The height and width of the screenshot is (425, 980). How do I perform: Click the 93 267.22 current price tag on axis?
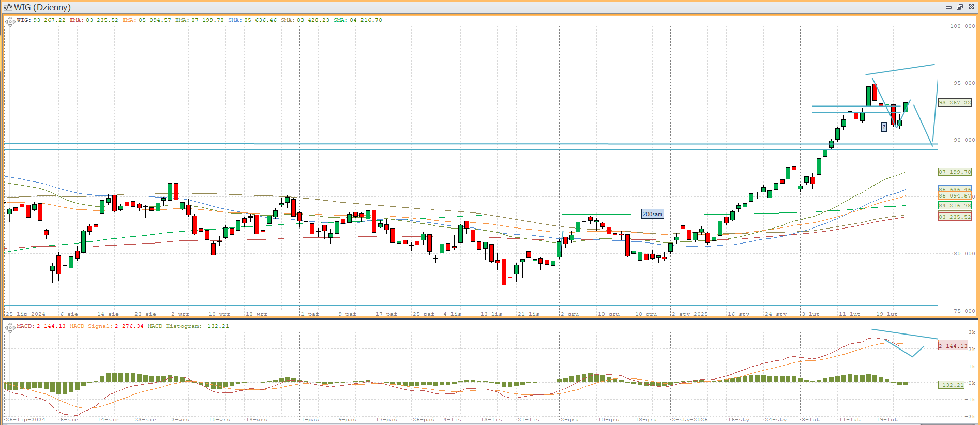pos(955,103)
